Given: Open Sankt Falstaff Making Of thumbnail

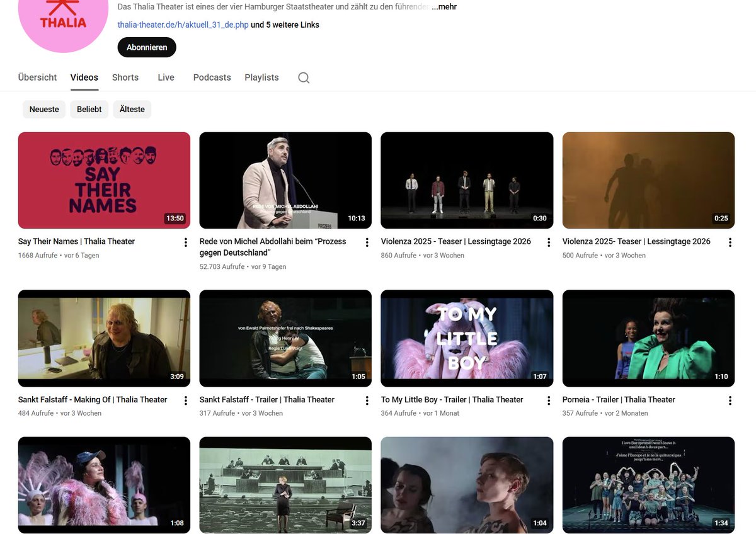Looking at the screenshot, I should (104, 338).
